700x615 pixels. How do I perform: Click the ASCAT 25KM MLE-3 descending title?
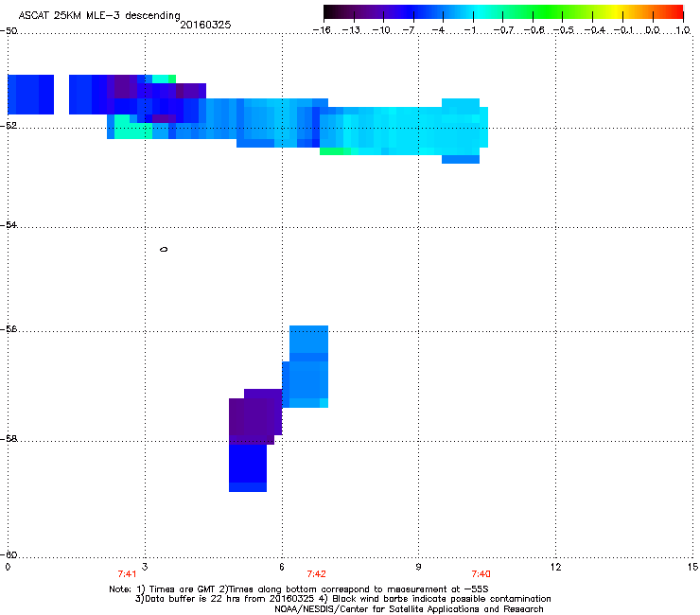click(x=99, y=16)
